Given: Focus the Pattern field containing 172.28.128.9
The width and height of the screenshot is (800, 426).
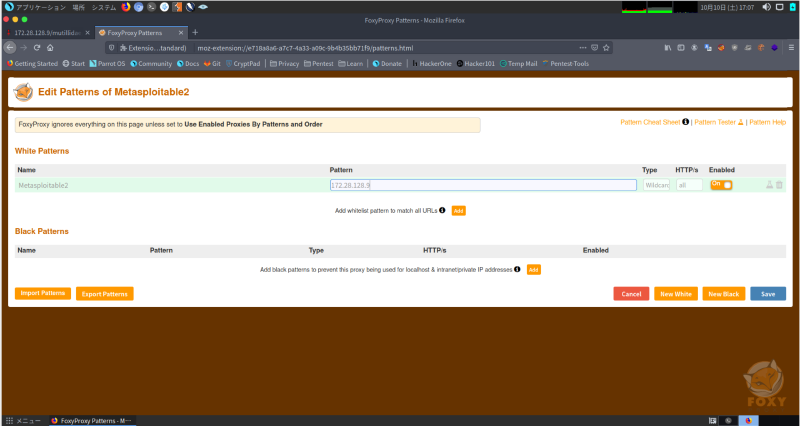Looking at the screenshot, I should pyautogui.click(x=483, y=185).
